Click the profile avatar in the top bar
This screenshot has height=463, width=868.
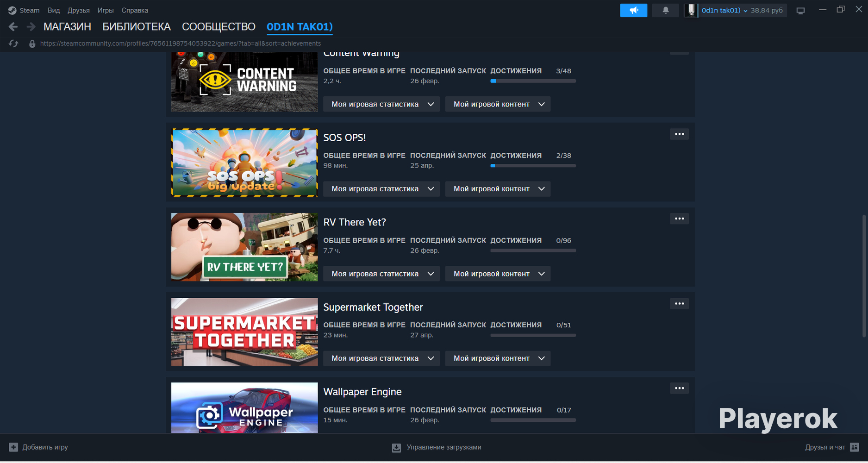(691, 10)
